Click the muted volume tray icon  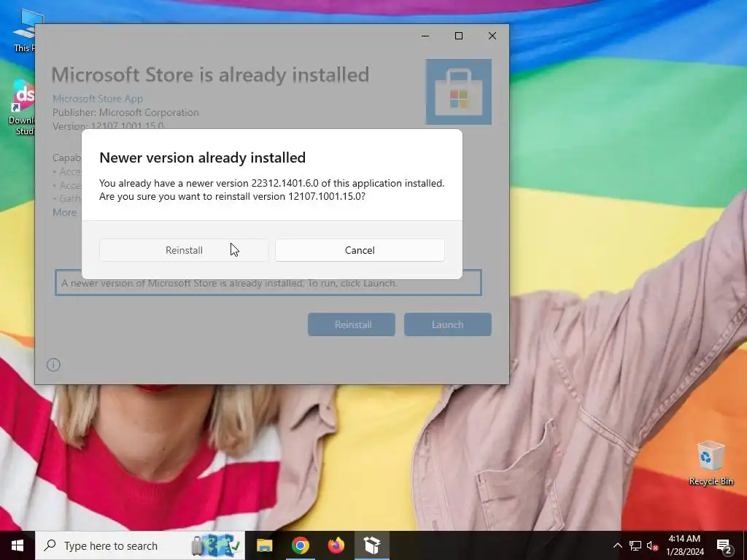[x=652, y=545]
